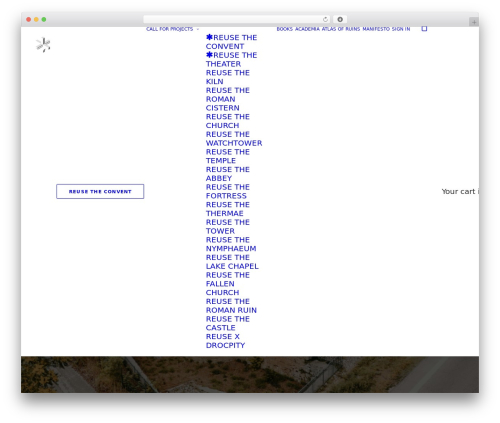Open the Manifesto link
The image size is (500, 423).
[376, 29]
